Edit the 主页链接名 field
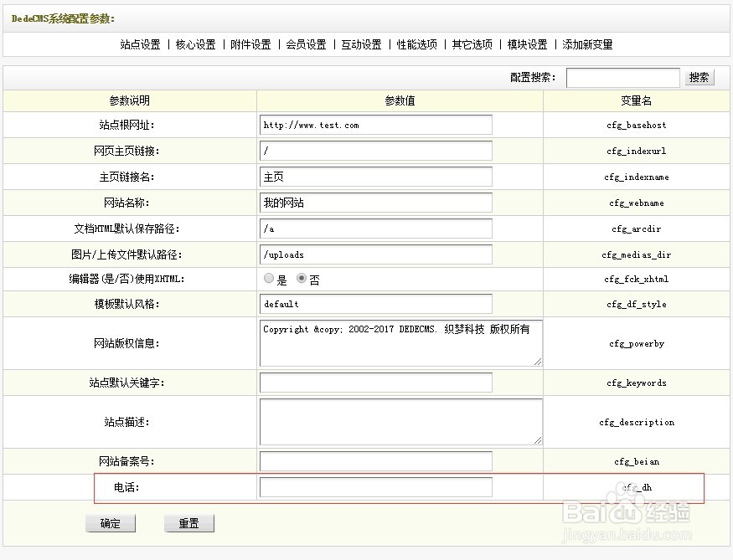Screen dimensions: 733x560 pyautogui.click(x=376, y=177)
